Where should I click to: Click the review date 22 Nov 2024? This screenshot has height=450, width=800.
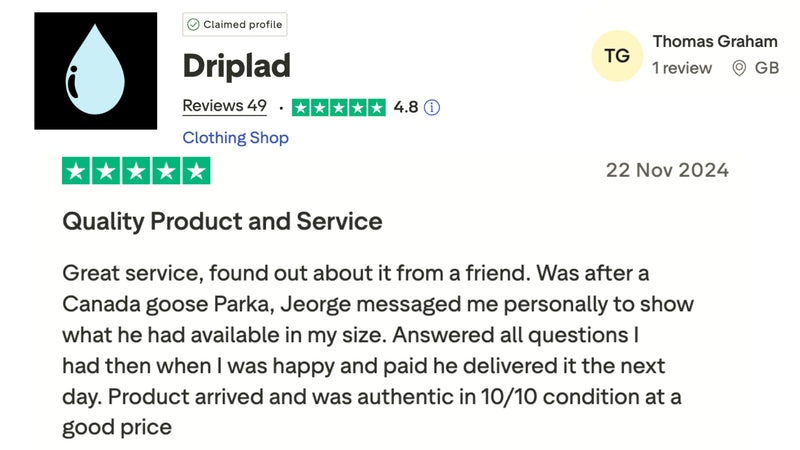click(x=667, y=169)
